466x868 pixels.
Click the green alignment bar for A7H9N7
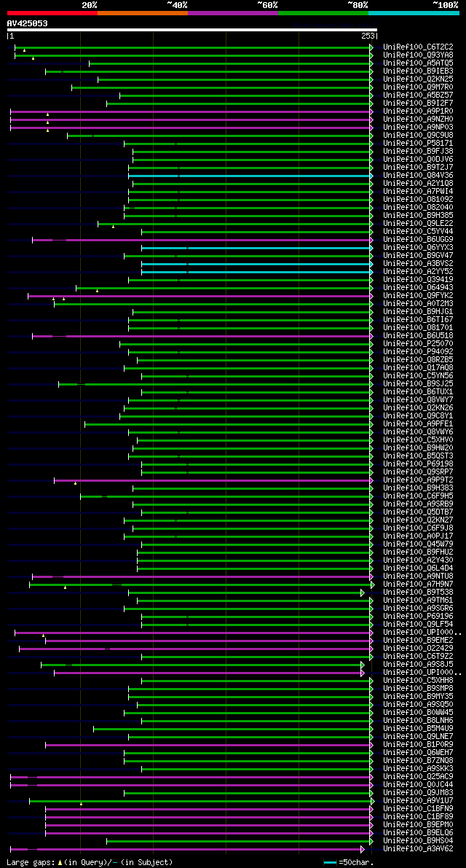(x=202, y=584)
